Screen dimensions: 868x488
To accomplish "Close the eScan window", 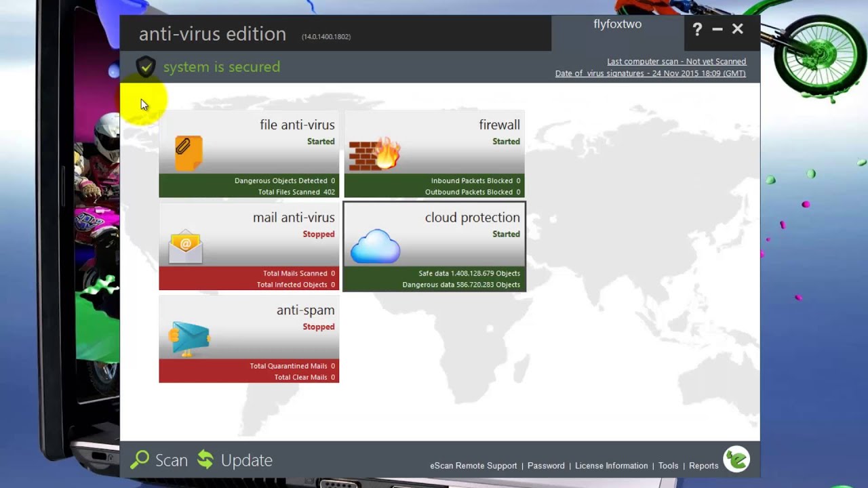I will tap(738, 29).
